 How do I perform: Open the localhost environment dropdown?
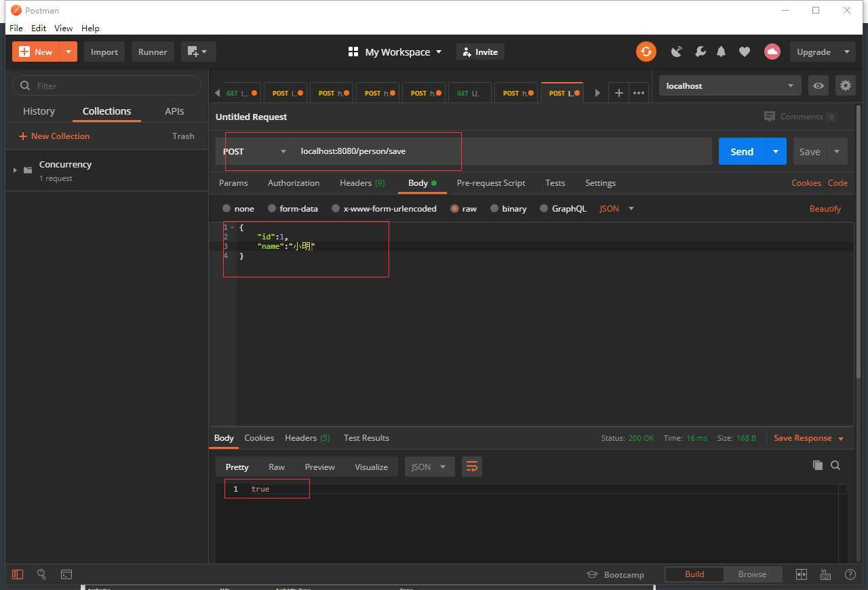point(730,85)
